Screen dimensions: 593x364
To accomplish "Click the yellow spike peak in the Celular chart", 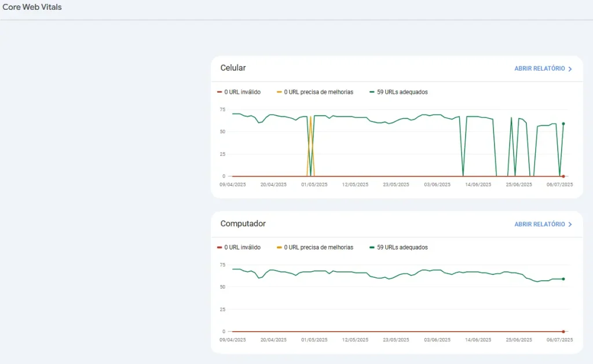I will tap(310, 117).
